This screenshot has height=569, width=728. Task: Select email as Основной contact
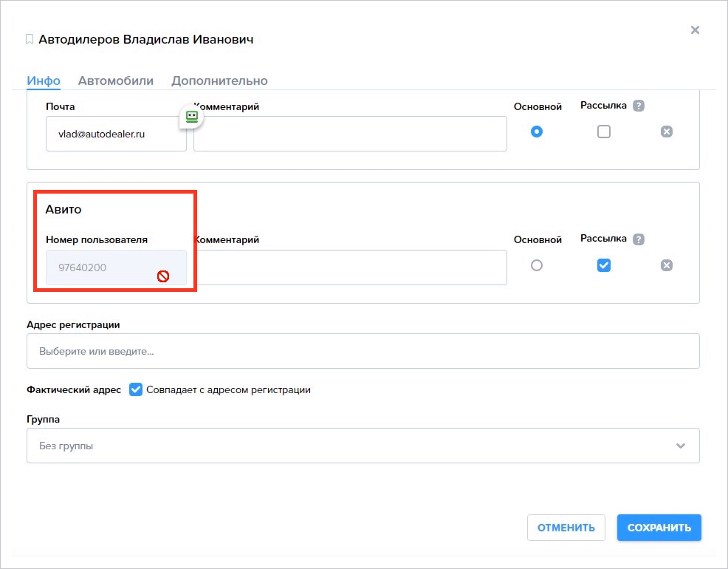coord(536,132)
